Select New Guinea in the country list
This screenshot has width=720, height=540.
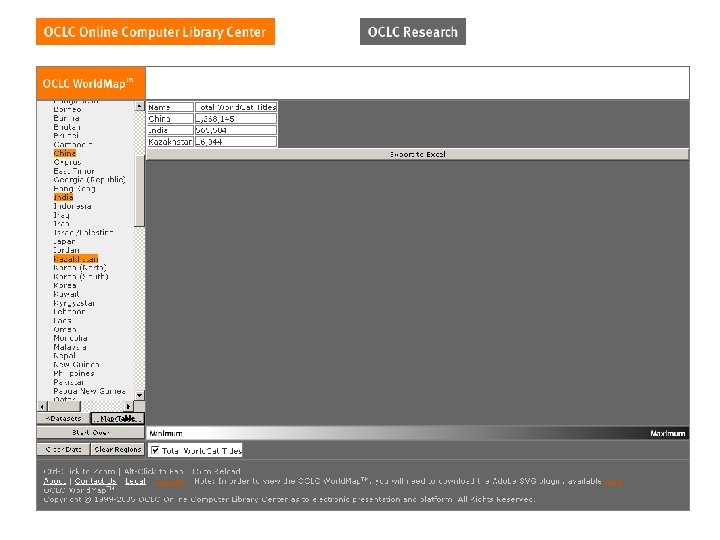(76, 365)
